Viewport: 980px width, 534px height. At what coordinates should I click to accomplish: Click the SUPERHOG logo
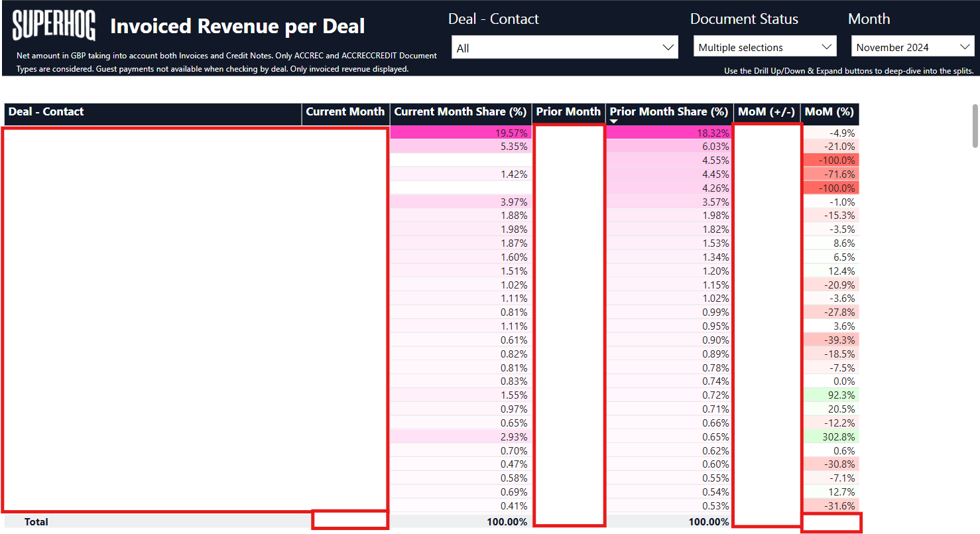click(54, 26)
